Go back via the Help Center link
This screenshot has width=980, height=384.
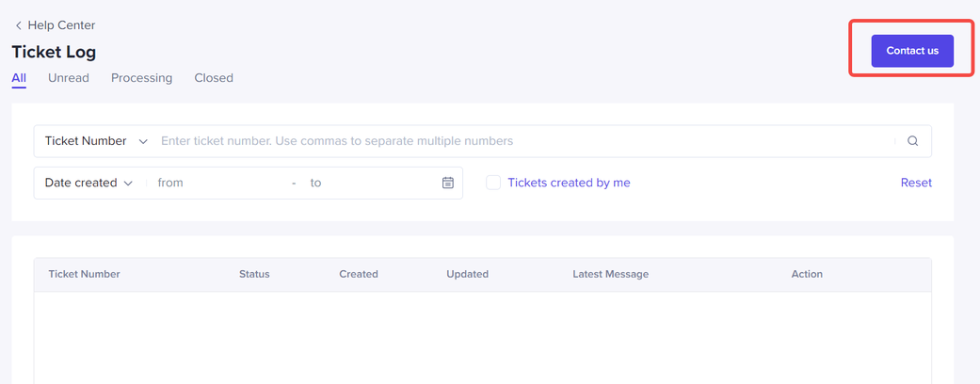pos(61,25)
